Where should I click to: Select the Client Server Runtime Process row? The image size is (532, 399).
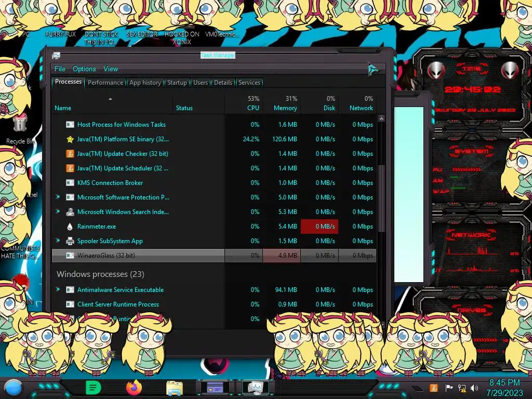point(214,304)
